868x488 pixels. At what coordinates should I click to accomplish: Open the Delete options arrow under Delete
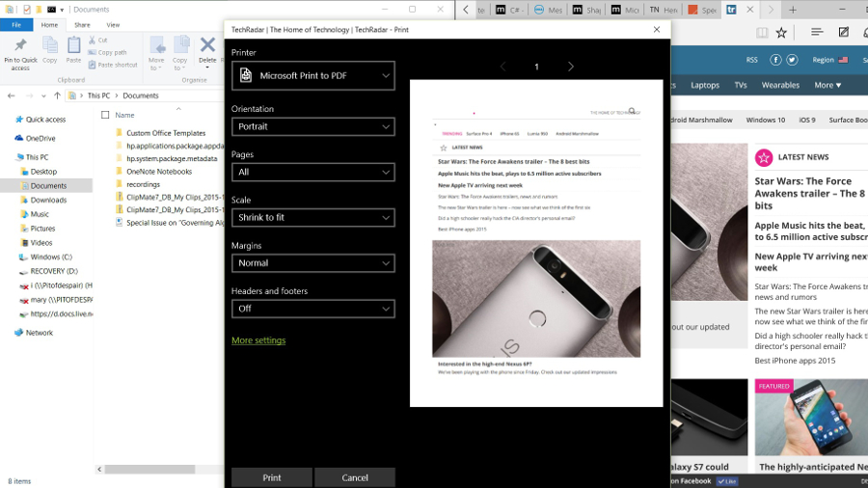(207, 68)
